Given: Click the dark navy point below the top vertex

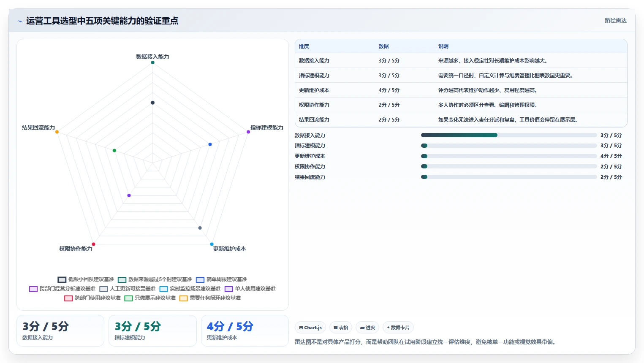Looking at the screenshot, I should coord(152,103).
